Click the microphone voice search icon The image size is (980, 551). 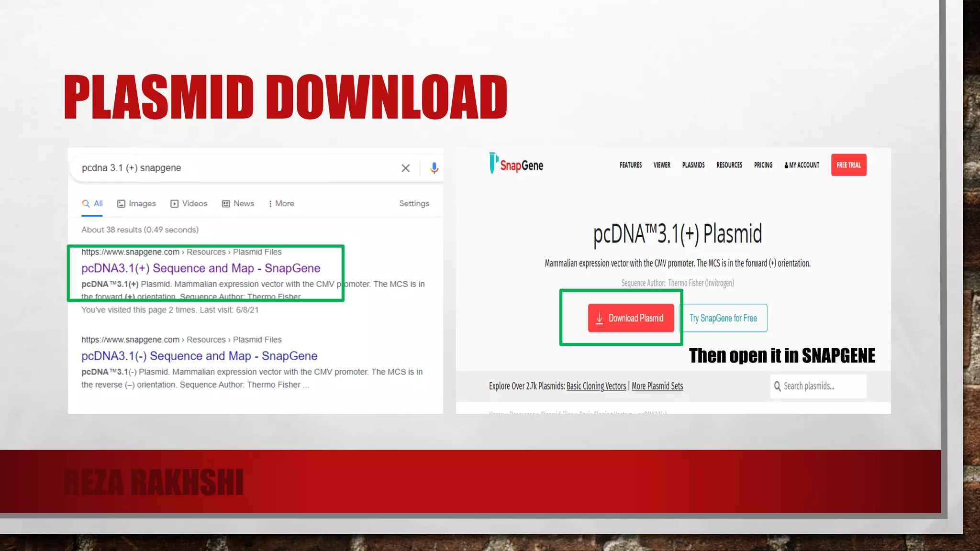(434, 168)
